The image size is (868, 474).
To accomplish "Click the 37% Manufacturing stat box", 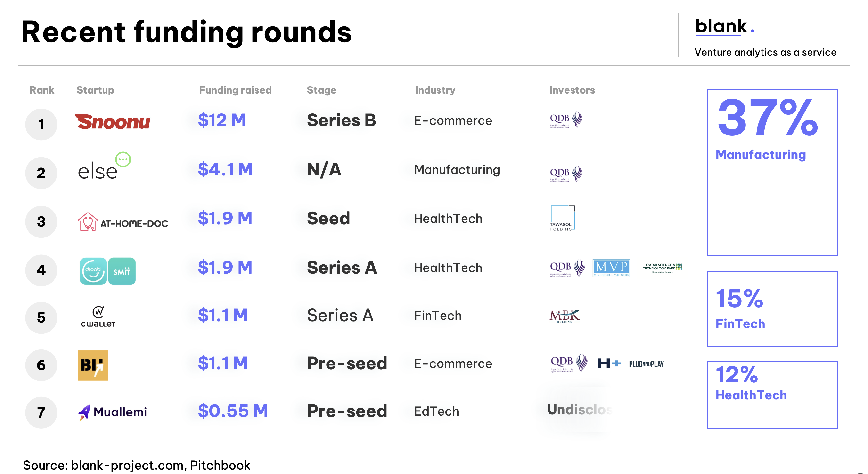I will click(x=772, y=172).
